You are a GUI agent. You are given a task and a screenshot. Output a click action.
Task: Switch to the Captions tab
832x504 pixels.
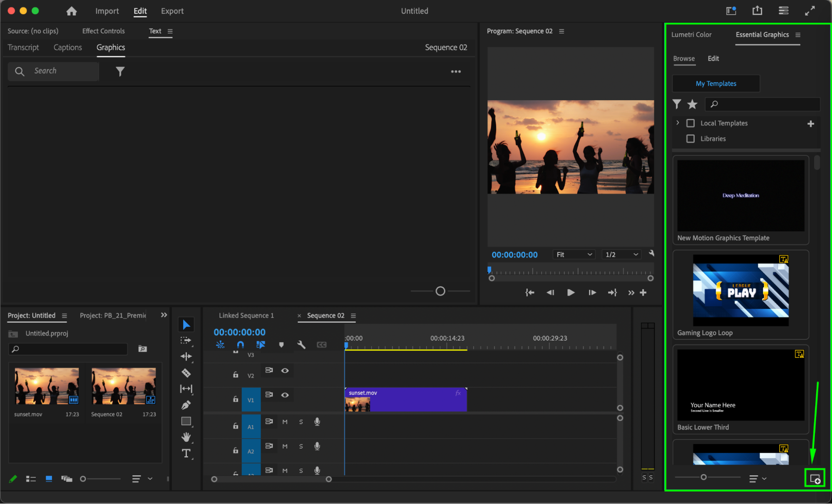[x=67, y=47]
